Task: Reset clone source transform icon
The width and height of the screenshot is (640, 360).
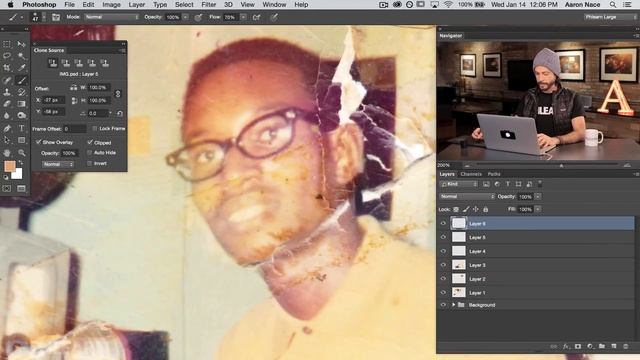Action: pos(120,113)
